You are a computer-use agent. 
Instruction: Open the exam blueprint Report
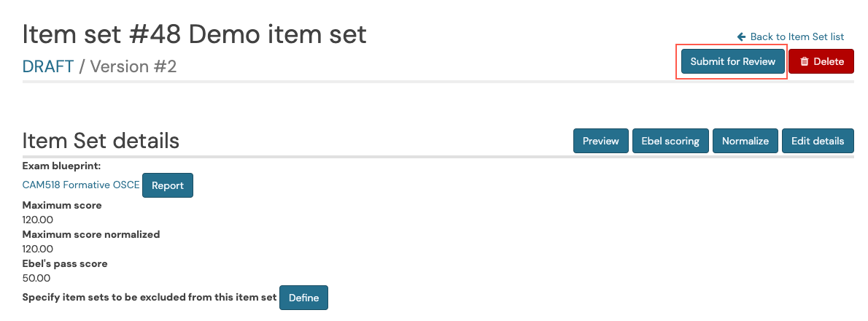[x=168, y=185]
